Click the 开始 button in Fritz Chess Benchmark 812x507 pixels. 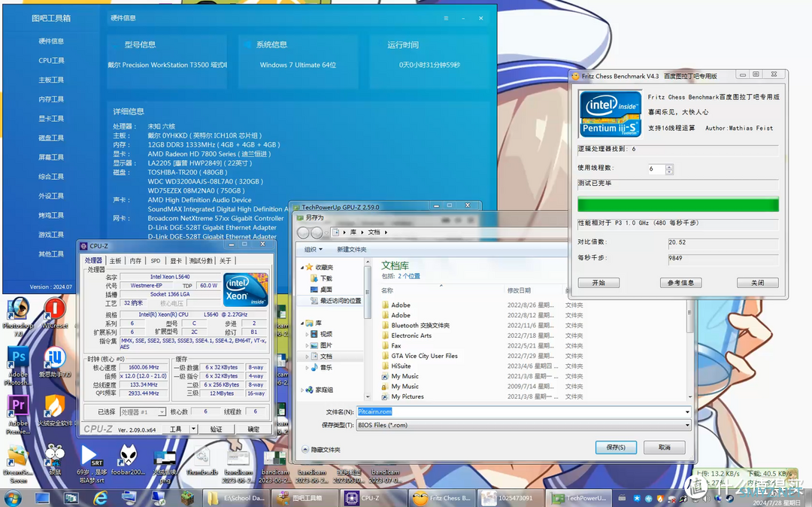[598, 283]
